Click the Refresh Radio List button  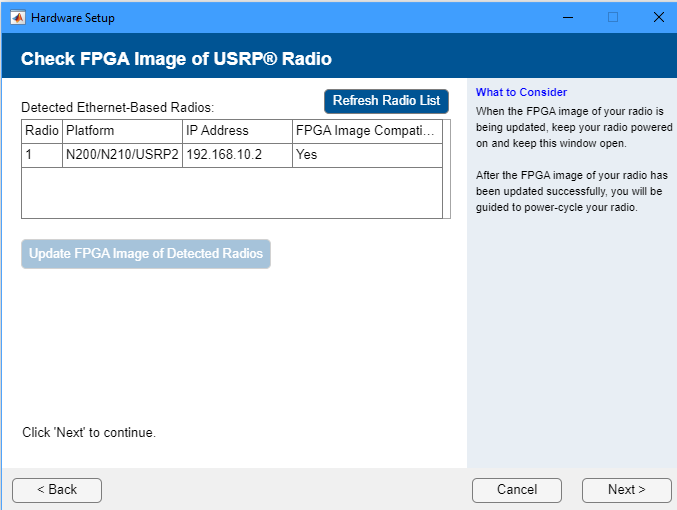(x=386, y=101)
